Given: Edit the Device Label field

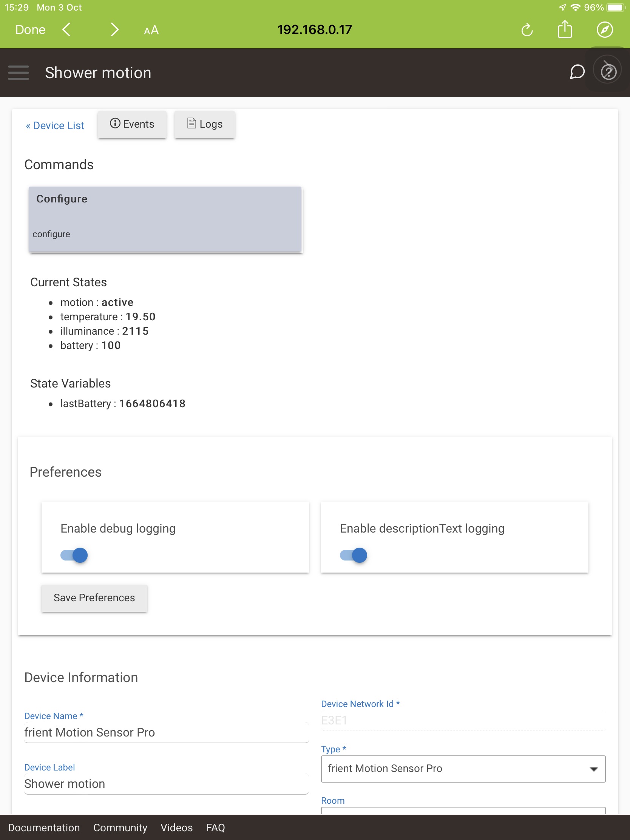Looking at the screenshot, I should click(166, 784).
